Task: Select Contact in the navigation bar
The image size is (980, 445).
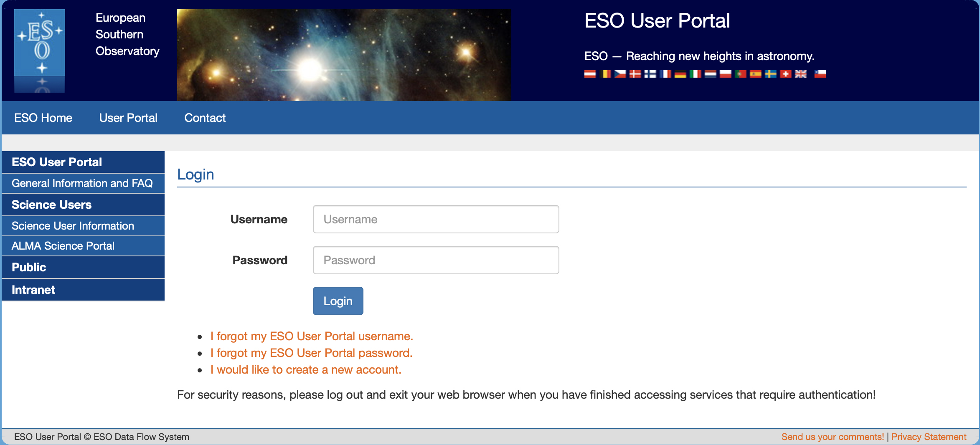Action: (205, 118)
